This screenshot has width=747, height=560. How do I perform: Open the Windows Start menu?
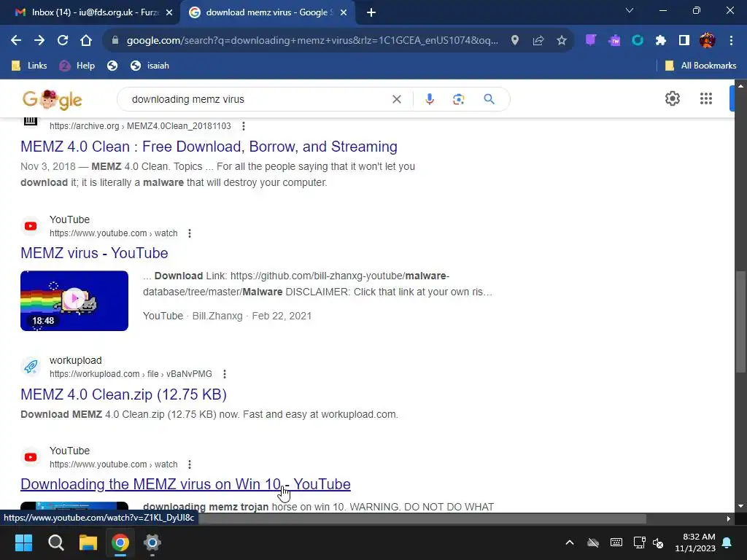tap(23, 542)
